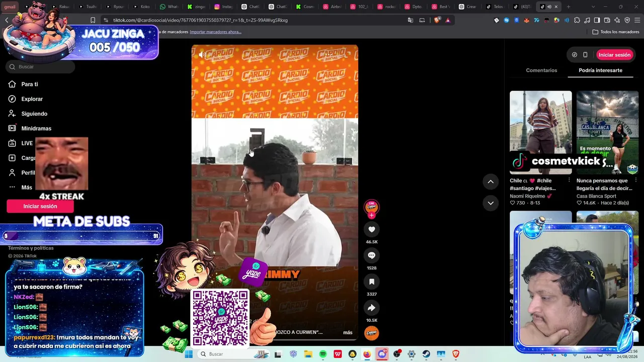644x362 pixels.
Task: Go to next video with down chevron
Action: pos(491,203)
